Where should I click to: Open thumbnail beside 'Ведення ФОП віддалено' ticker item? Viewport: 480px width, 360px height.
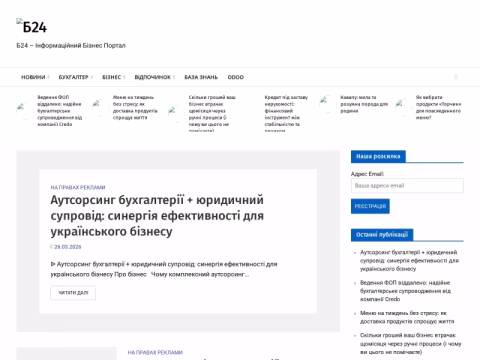[25, 111]
